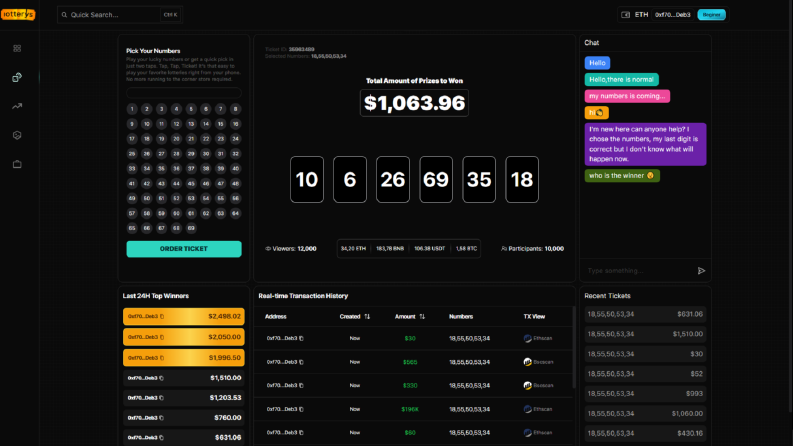This screenshot has height=446, width=793.
Task: Copy address of the $2,498.02 winner
Action: pyautogui.click(x=162, y=317)
